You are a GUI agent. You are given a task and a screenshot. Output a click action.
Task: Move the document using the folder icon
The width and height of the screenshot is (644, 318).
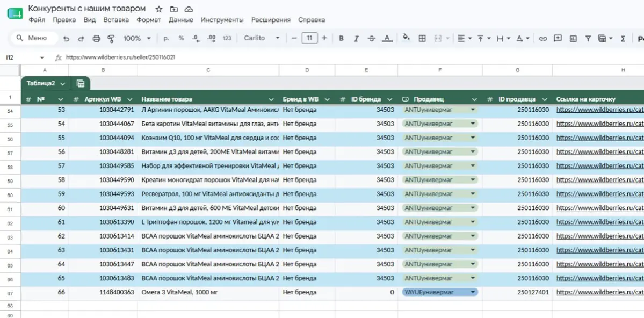coord(173,9)
